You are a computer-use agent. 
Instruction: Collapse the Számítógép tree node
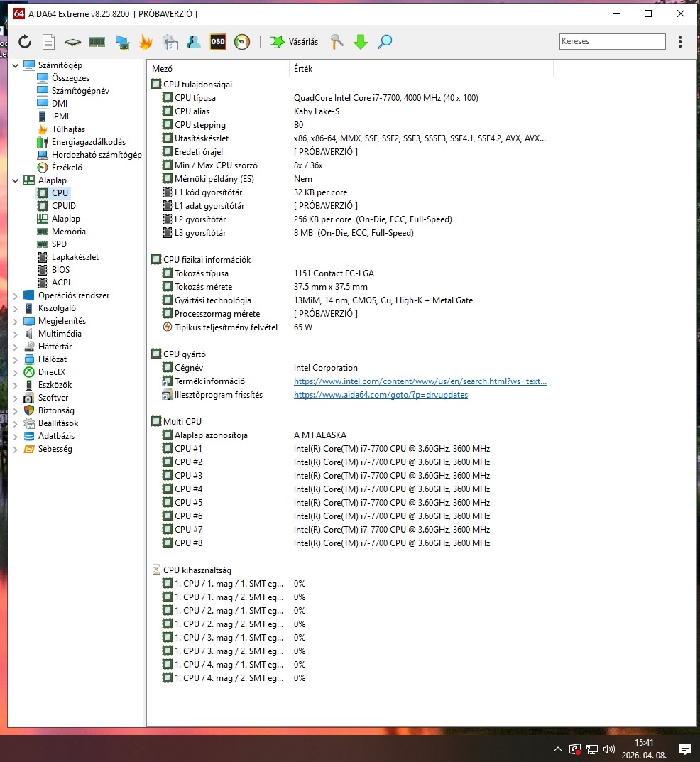[x=15, y=65]
